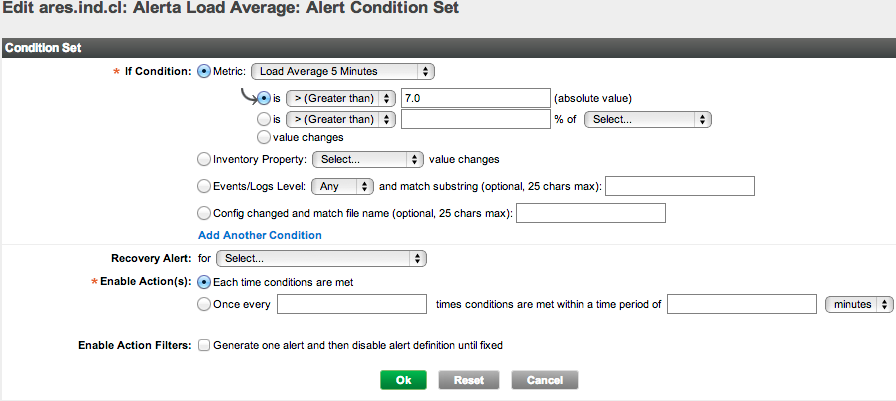Select the absolute value comparison radio
Image resolution: width=896 pixels, height=401 pixels.
[264, 98]
